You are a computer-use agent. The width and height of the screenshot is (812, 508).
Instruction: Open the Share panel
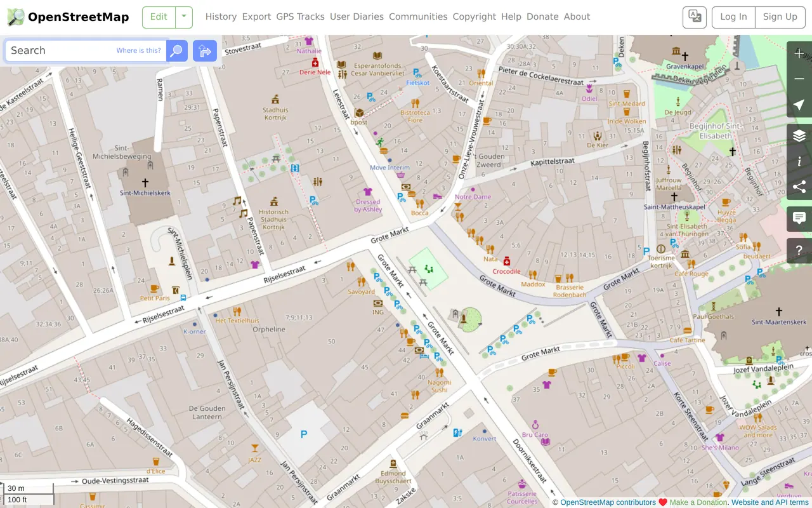(x=799, y=187)
